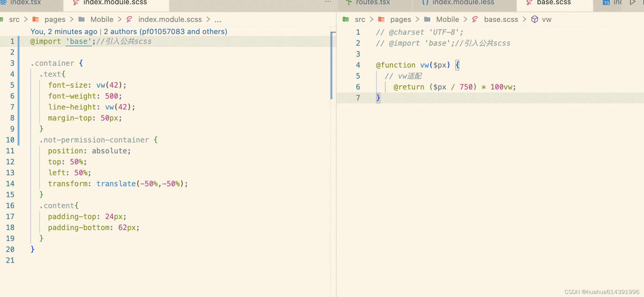
Task: Follow the 'base' import link on line 1
Action: point(79,41)
